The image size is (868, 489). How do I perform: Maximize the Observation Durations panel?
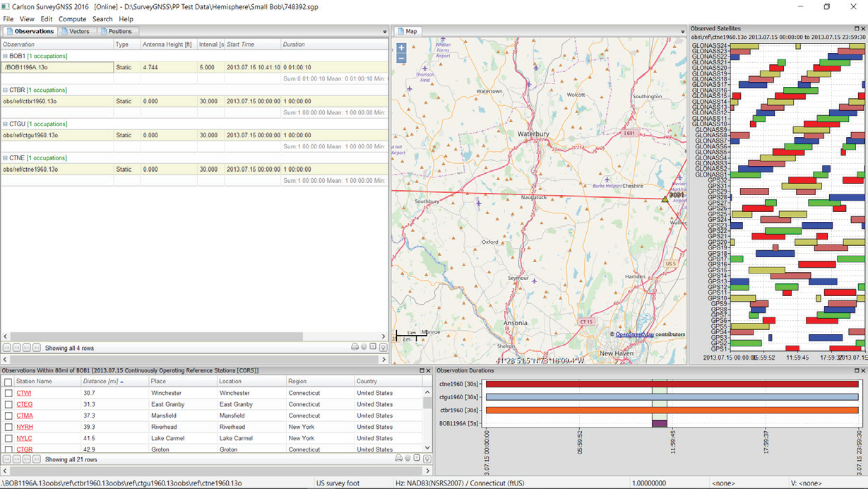pos(856,370)
